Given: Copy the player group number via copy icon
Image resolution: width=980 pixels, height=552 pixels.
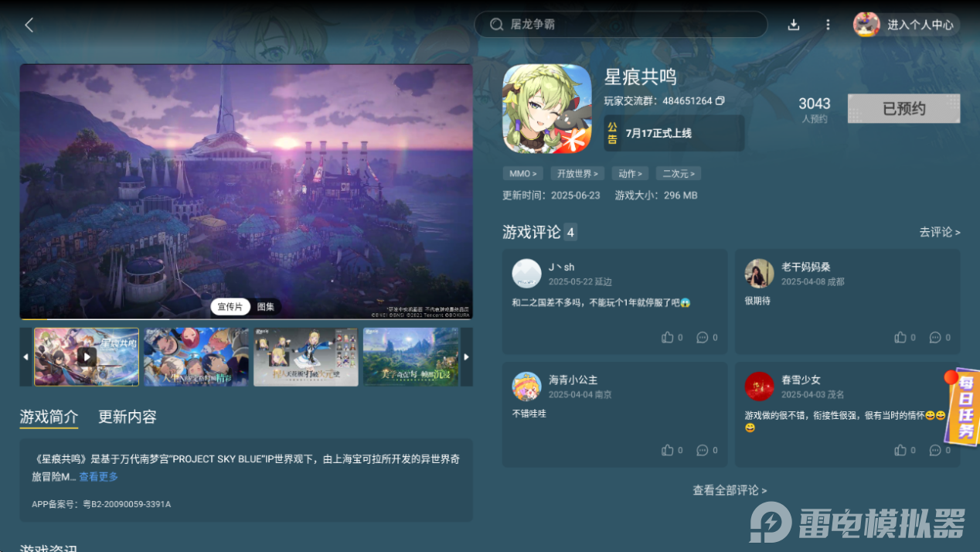Looking at the screenshot, I should click(720, 101).
